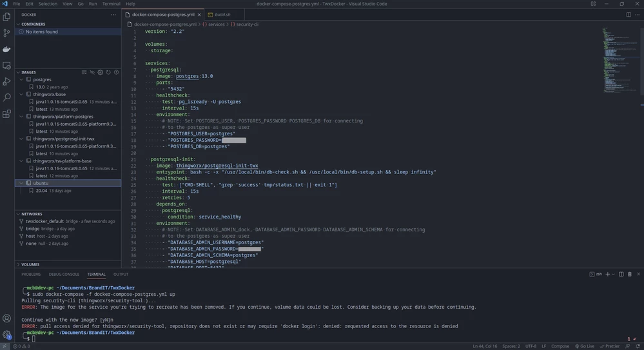Refresh the Images list
Screen dimensions: 644x350
[108, 72]
